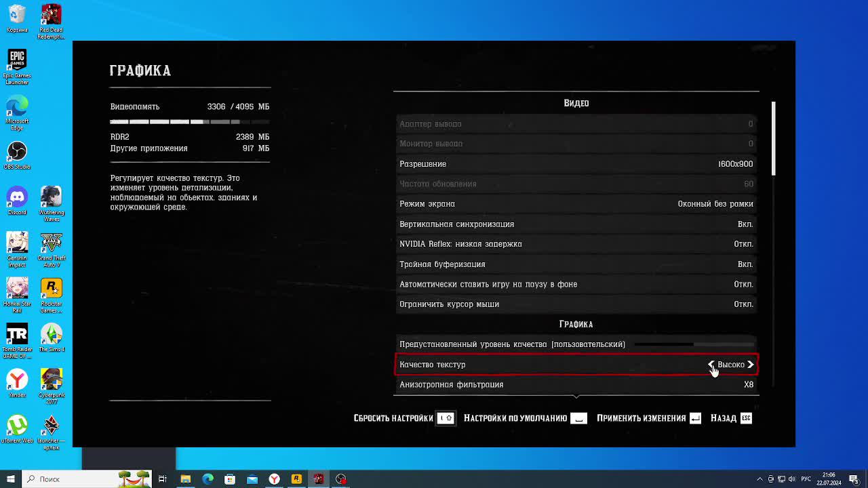Show hidden system tray icons
Viewport: 868px width, 488px height.
[x=759, y=479]
